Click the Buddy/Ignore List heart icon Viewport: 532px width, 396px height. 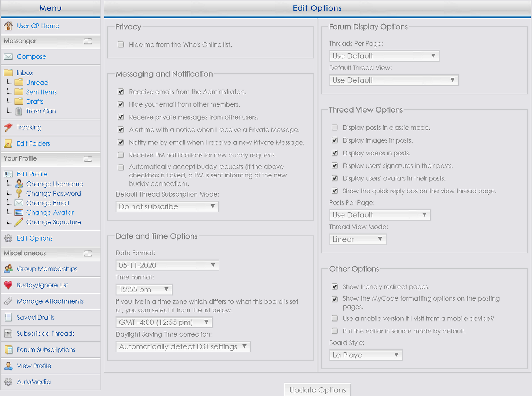coord(8,285)
